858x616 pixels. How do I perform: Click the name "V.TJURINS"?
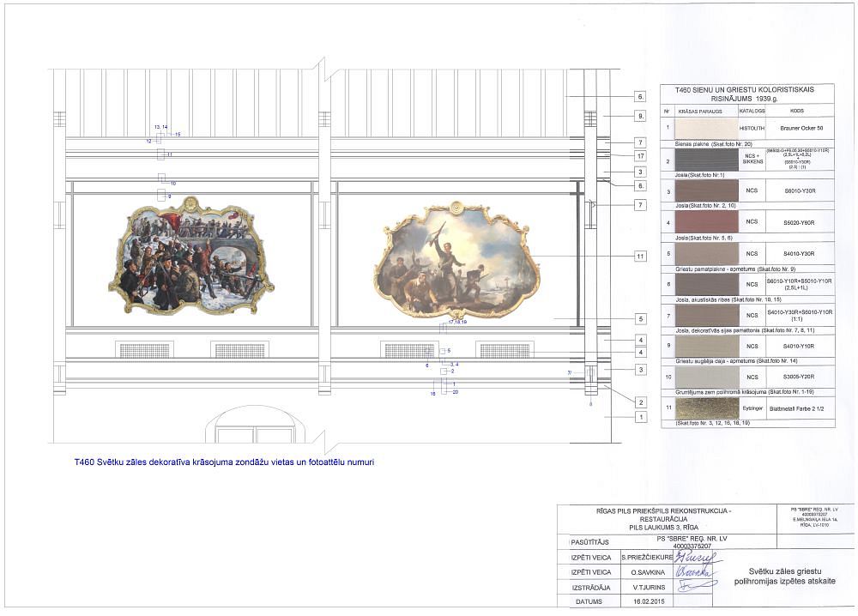pos(649,588)
